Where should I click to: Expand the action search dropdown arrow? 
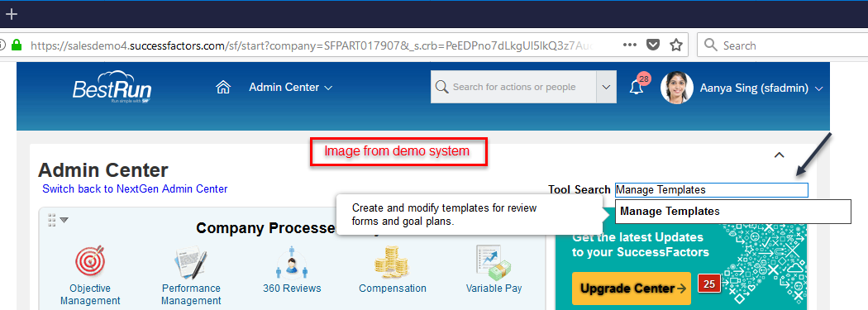tap(606, 87)
